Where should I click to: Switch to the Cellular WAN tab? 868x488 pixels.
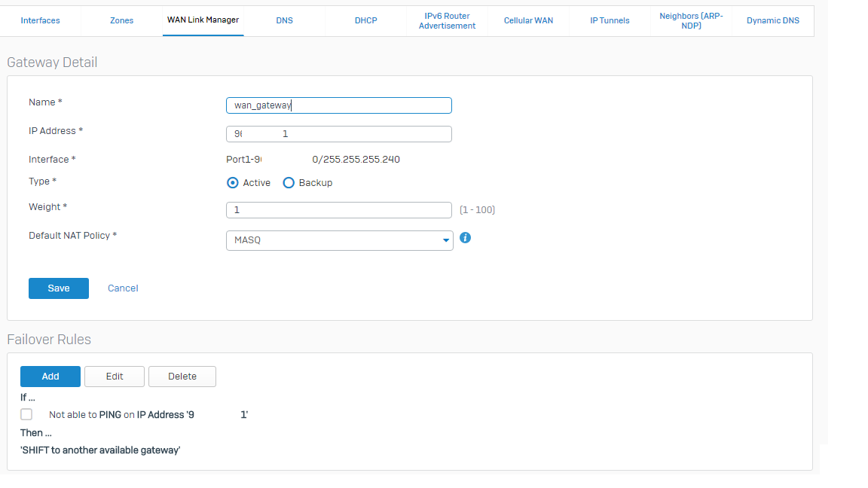point(528,20)
